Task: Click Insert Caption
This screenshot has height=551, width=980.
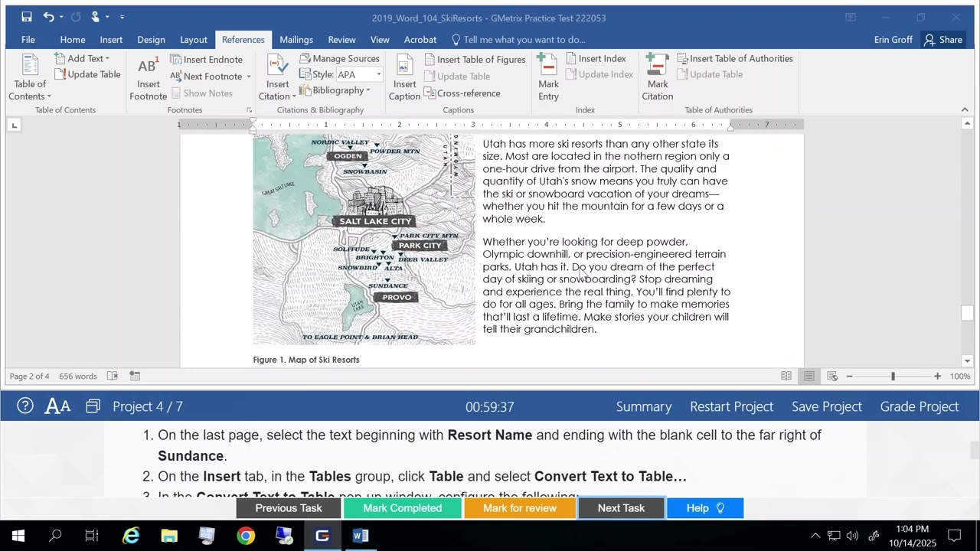Action: tap(404, 77)
